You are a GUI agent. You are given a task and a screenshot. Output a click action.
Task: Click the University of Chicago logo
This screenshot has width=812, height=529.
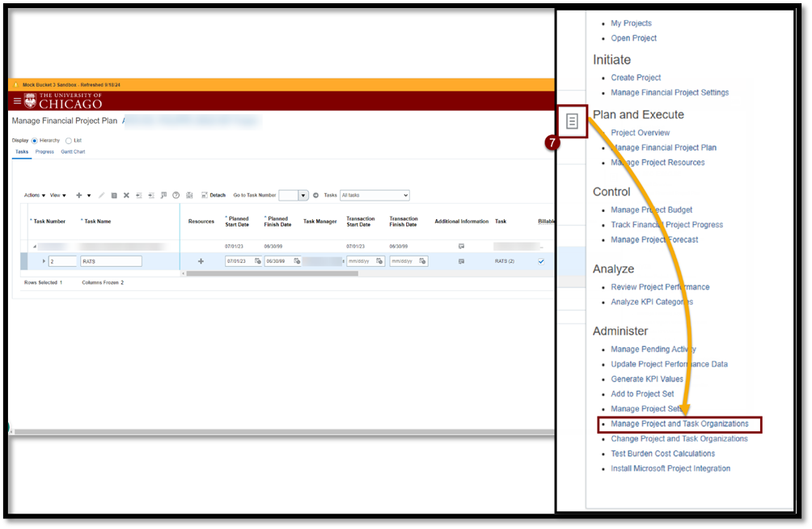63,100
